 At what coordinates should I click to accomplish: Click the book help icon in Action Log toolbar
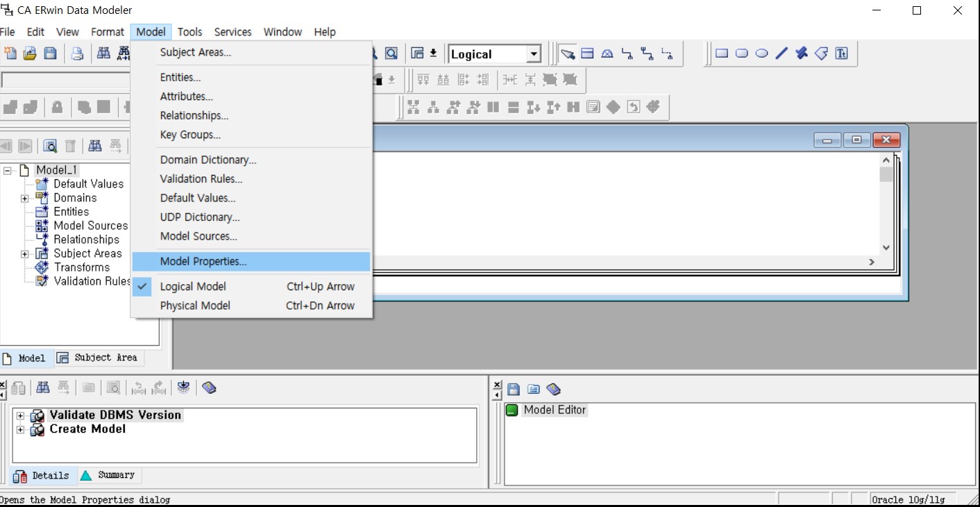209,388
